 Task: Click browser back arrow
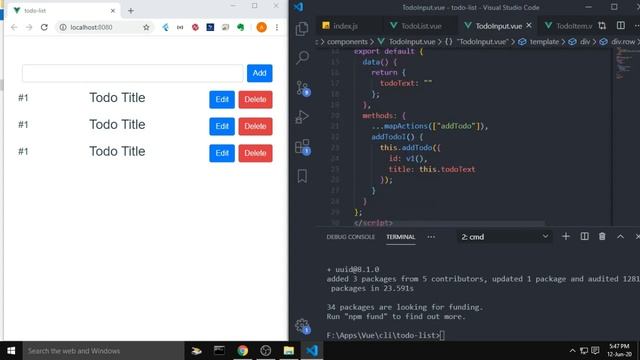point(14,27)
